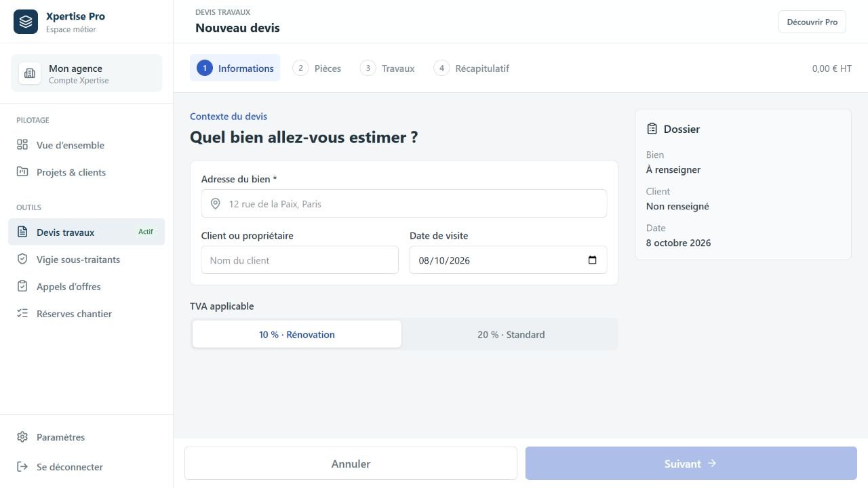Click the Annuler button

pyautogui.click(x=351, y=464)
